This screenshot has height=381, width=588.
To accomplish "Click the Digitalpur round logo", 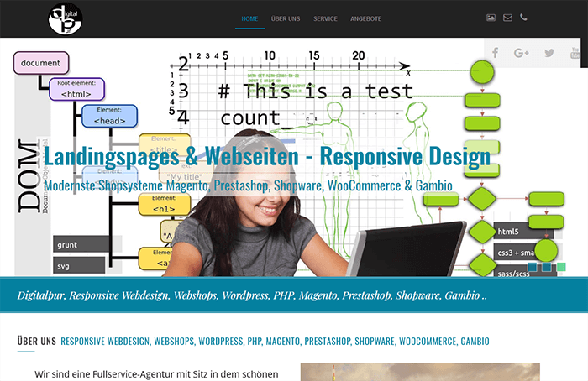I will (x=65, y=18).
